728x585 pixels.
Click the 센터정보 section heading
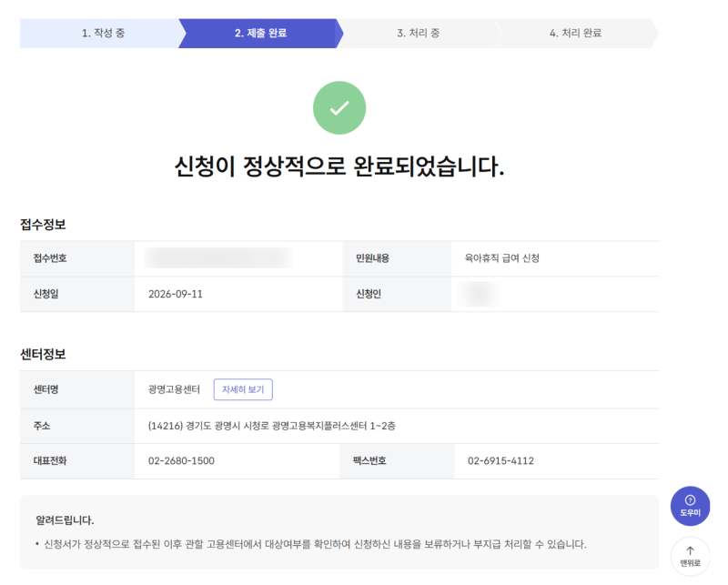(x=43, y=354)
